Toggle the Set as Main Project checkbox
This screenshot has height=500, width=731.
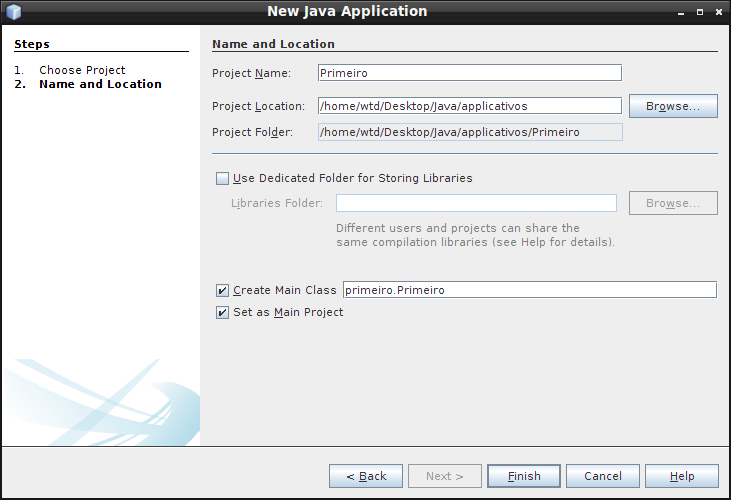(222, 312)
